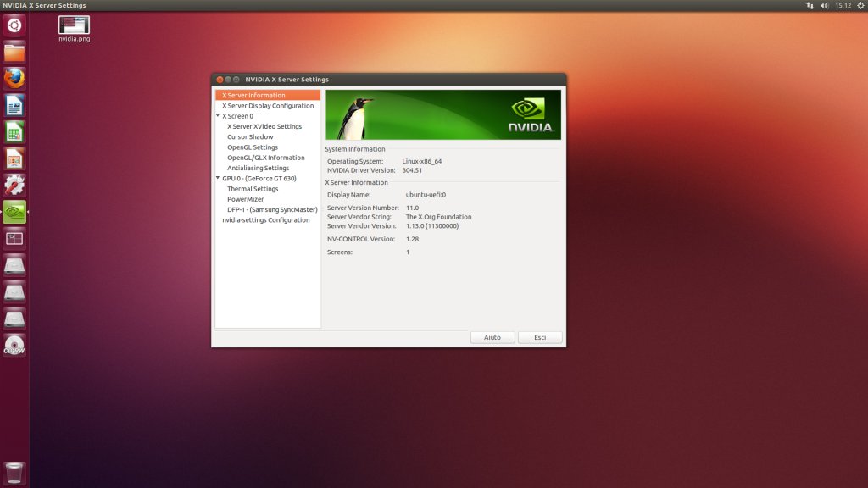Click the NVIDIA Settings launcher icon
The width and height of the screenshot is (868, 488).
click(x=14, y=212)
